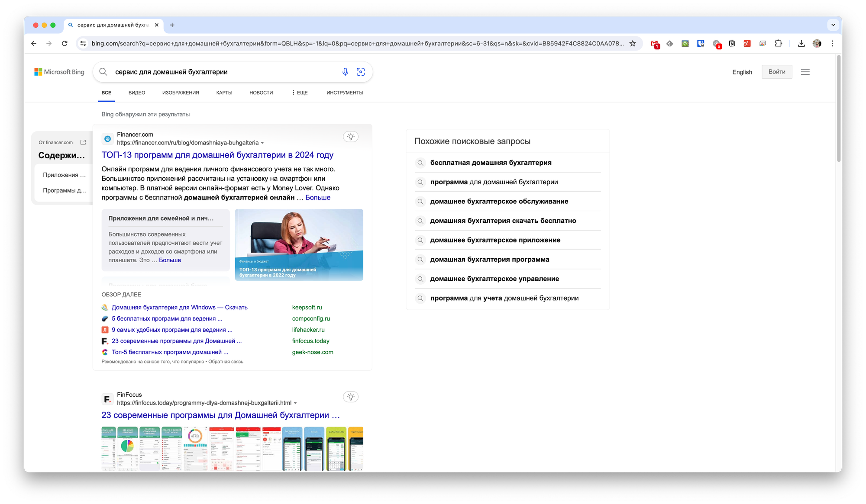Click the lightbulb icon next to FinFocus result
The image size is (866, 504).
pyautogui.click(x=351, y=397)
